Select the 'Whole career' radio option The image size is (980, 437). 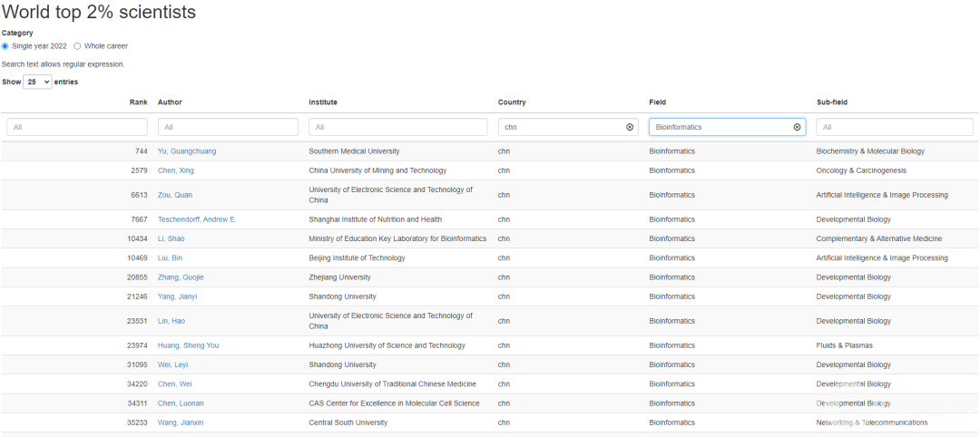pyautogui.click(x=77, y=46)
